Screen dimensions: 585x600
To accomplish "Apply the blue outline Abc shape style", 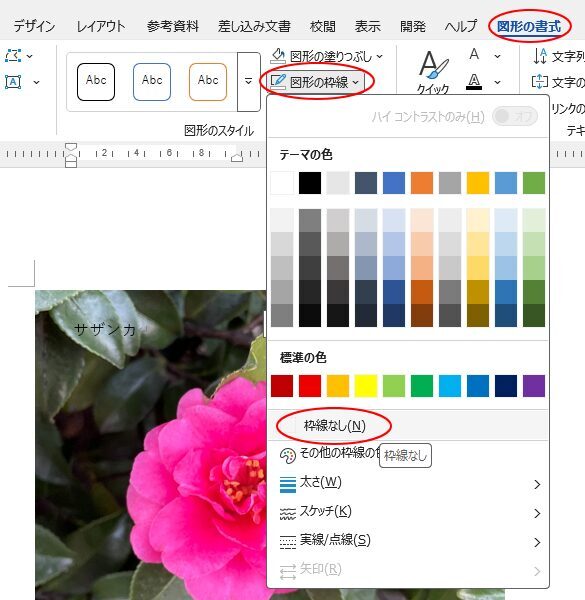I will tap(152, 82).
